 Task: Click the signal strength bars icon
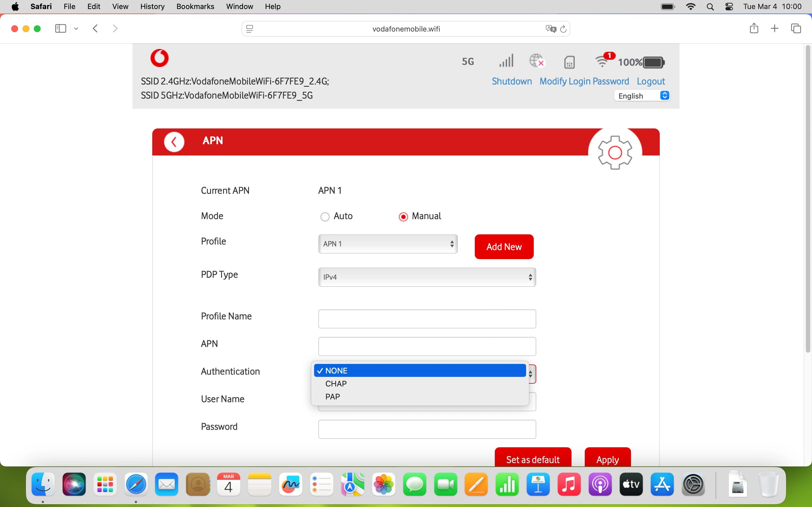point(506,61)
